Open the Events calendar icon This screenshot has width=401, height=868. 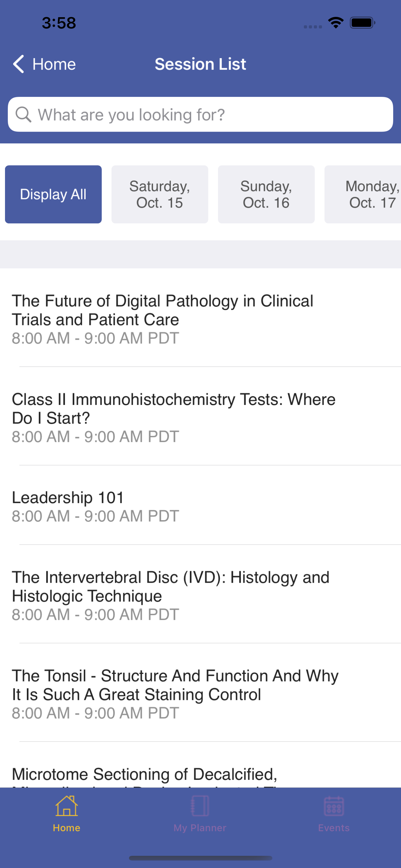(x=334, y=806)
